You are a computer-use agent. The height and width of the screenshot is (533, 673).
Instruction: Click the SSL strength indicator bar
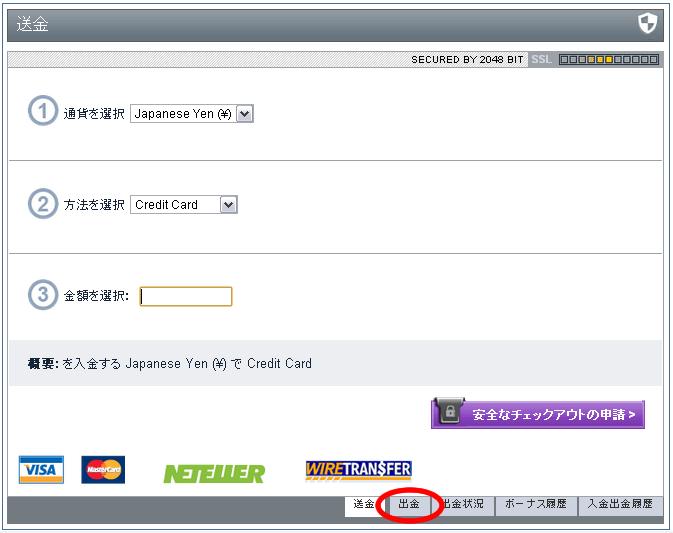(609, 59)
